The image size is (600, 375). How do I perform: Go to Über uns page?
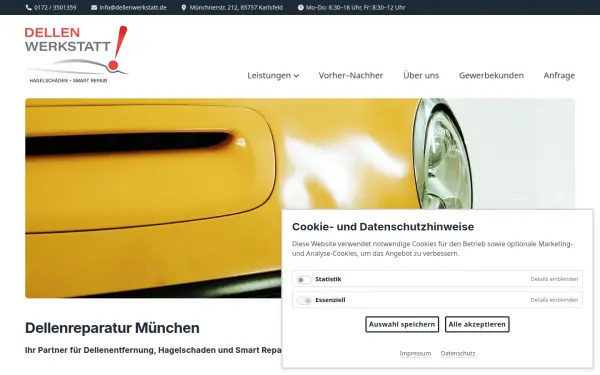(x=421, y=75)
